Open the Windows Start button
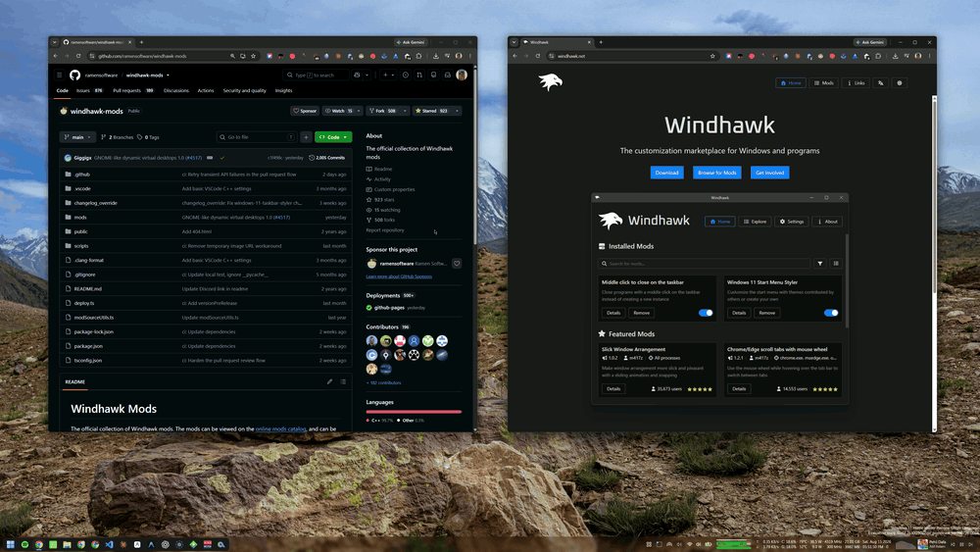Image resolution: width=980 pixels, height=552 pixels. (10, 544)
